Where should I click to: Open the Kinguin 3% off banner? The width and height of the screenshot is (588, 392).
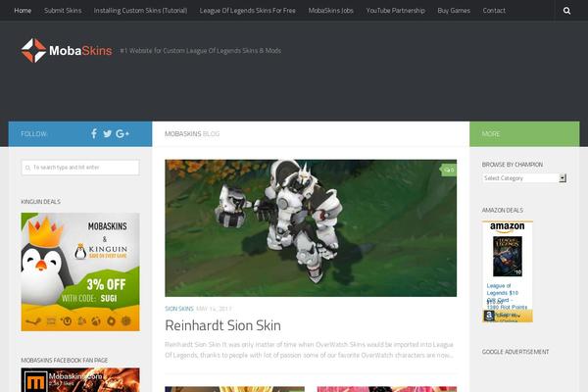pyautogui.click(x=80, y=272)
